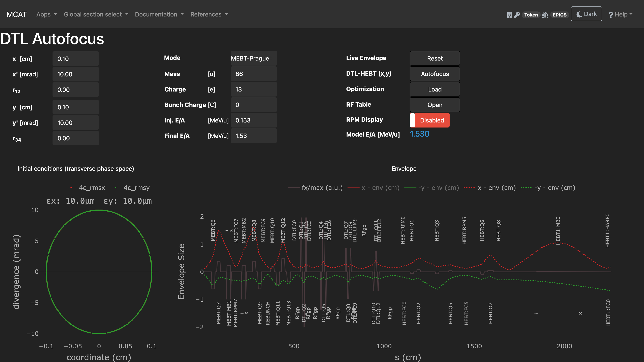Toggle RPM Display Disabled switch
The width and height of the screenshot is (644, 362).
click(429, 120)
